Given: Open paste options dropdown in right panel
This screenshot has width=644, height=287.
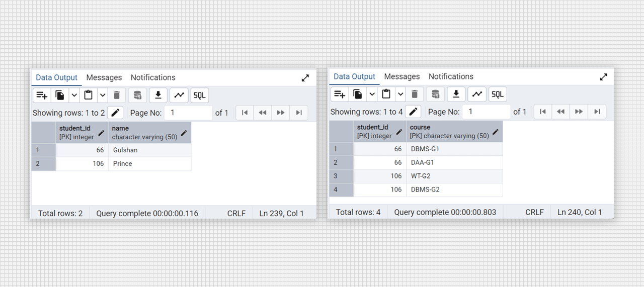Looking at the screenshot, I should pyautogui.click(x=400, y=94).
